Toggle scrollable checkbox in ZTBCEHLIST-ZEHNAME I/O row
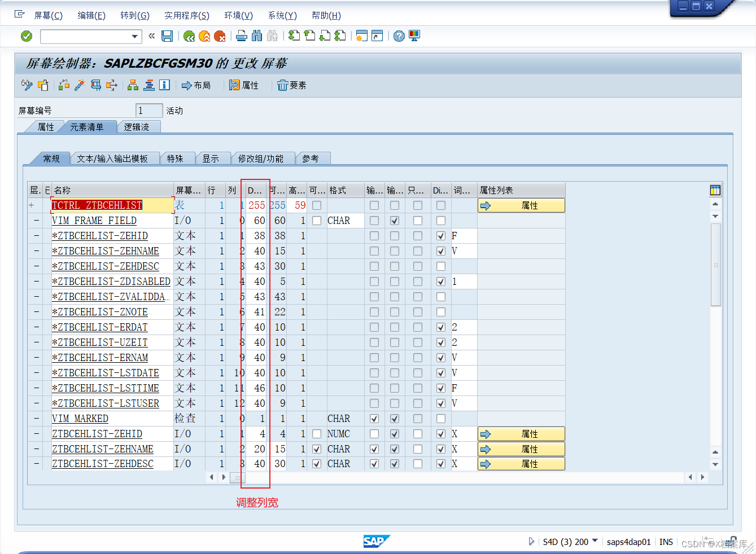This screenshot has width=756, height=554. click(317, 449)
